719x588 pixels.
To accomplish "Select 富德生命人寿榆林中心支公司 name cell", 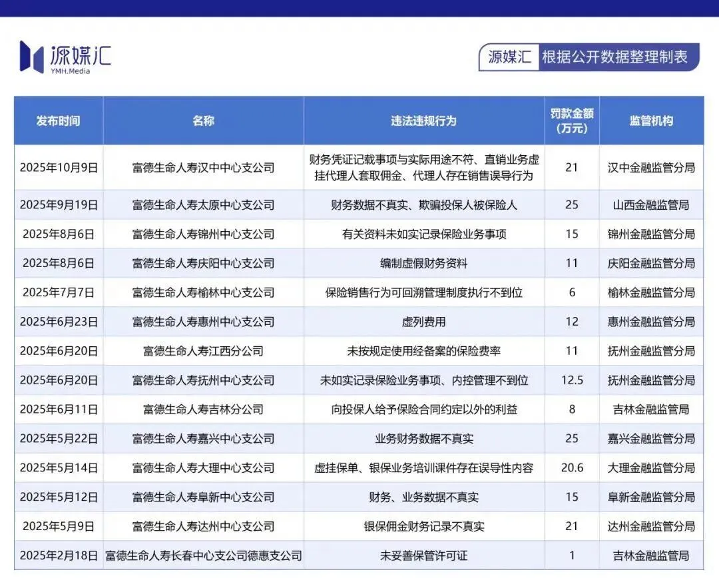I will [x=204, y=292].
